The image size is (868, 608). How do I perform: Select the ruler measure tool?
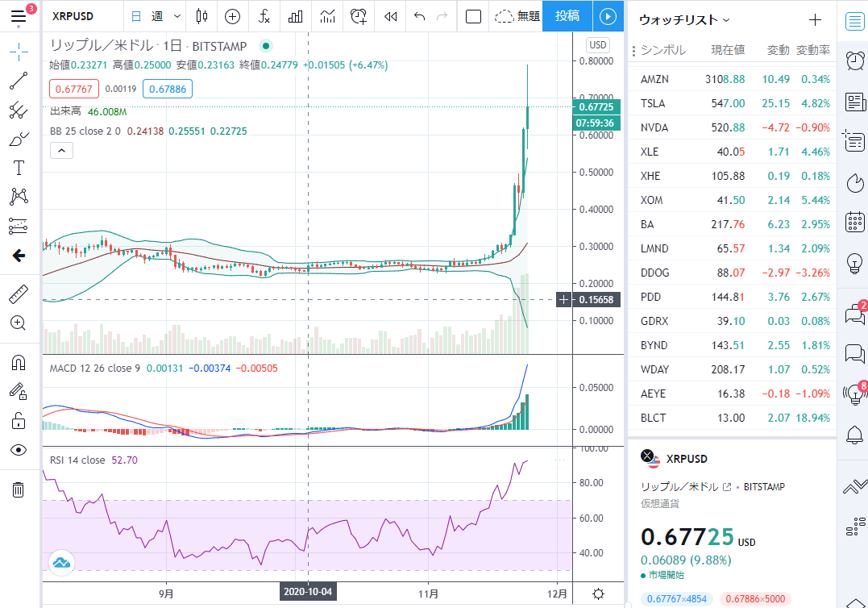tap(19, 294)
